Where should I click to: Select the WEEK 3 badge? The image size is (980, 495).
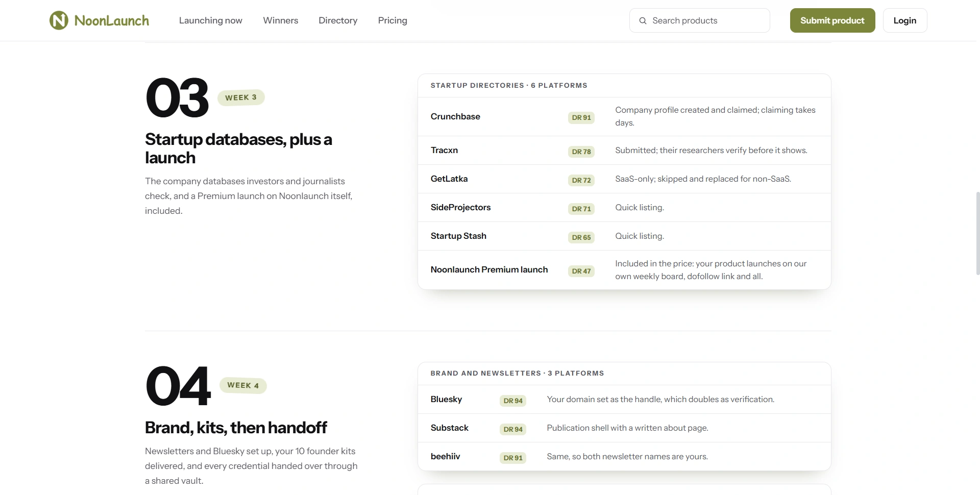tap(241, 97)
